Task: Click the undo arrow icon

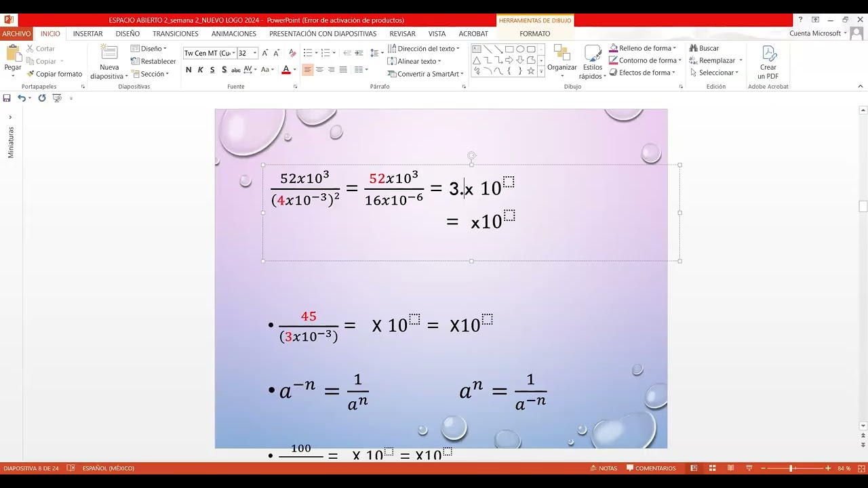Action: coord(22,98)
